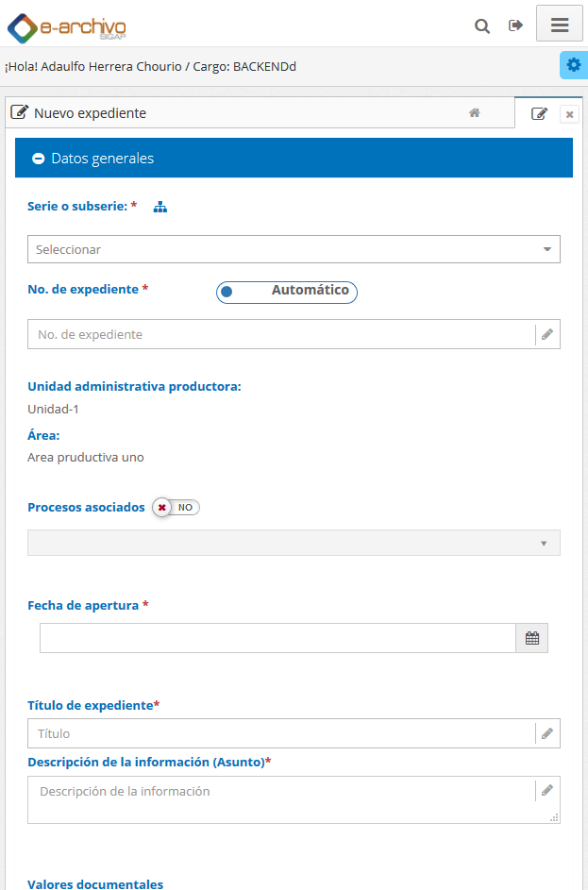Select the edit icon tab

[x=539, y=113]
